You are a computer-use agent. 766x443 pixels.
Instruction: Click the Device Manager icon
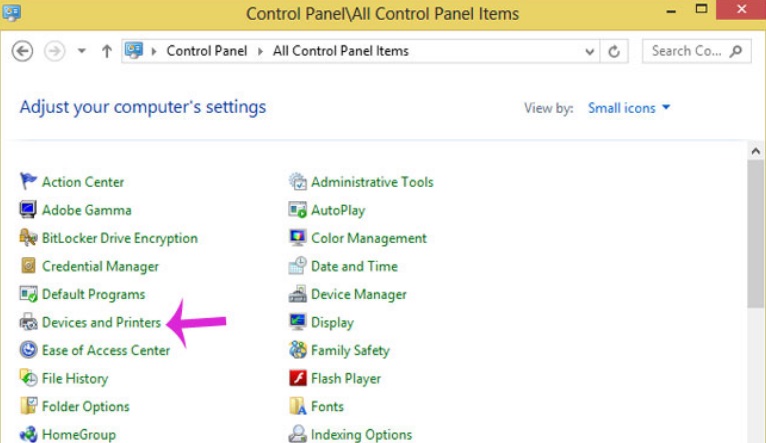tap(297, 294)
